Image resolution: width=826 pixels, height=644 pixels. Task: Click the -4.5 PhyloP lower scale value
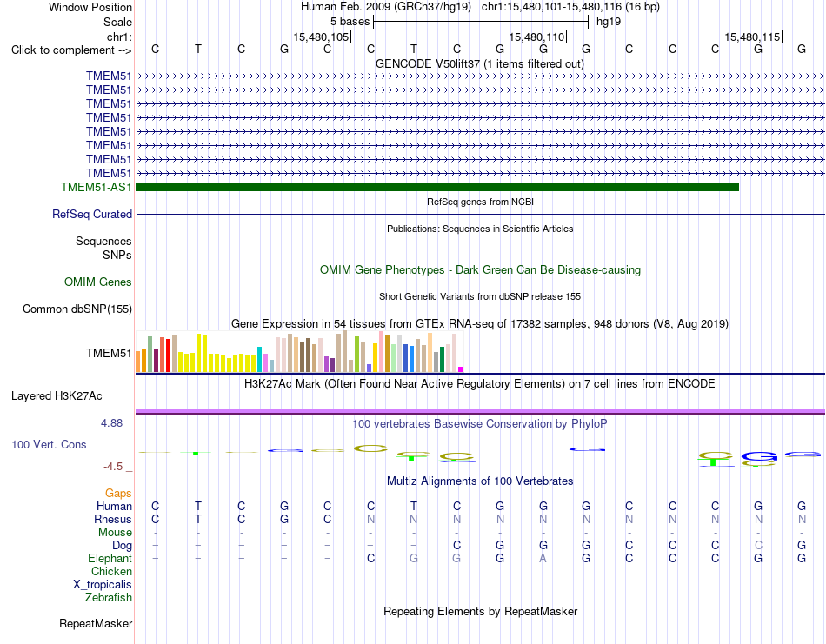pos(113,467)
